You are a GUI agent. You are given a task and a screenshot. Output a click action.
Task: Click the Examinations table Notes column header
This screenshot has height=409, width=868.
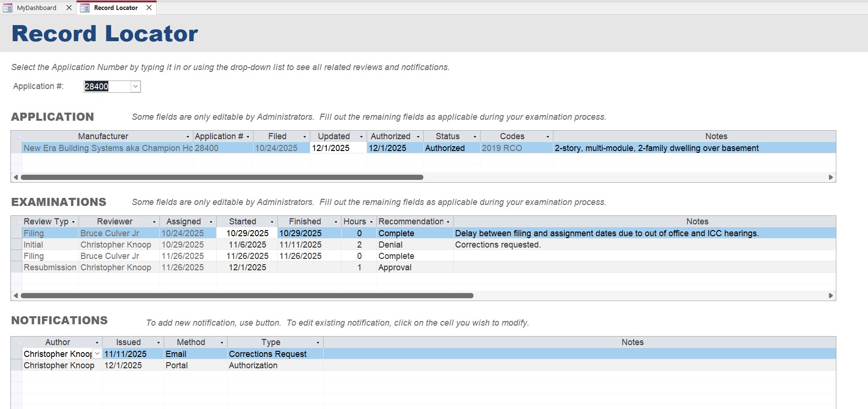(645, 222)
